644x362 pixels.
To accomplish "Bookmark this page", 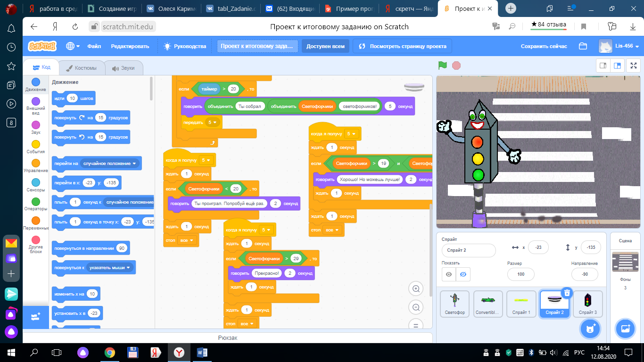I will pos(583,26).
